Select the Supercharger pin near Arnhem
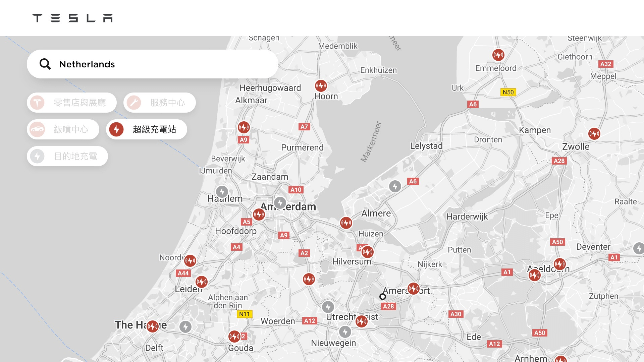The image size is (644, 362). [561, 359]
